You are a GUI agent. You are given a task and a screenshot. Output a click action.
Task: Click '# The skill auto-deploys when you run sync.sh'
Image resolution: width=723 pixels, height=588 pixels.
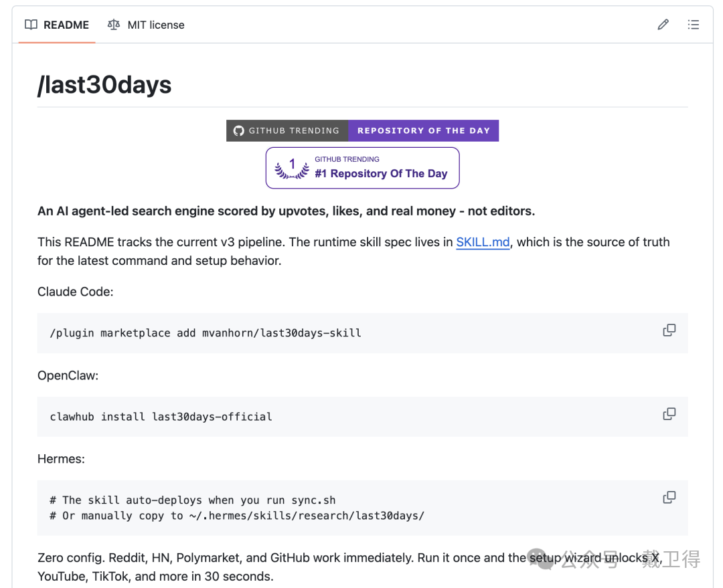192,500
